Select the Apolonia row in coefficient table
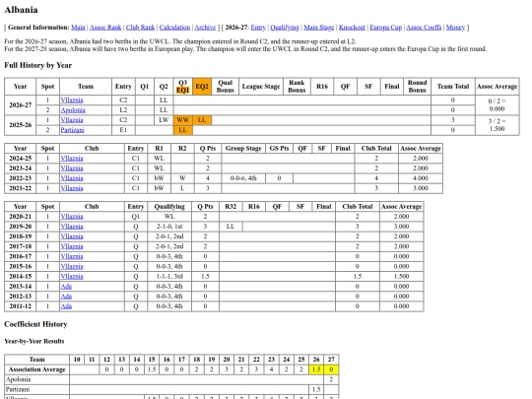The image size is (532, 399). click(x=171, y=379)
